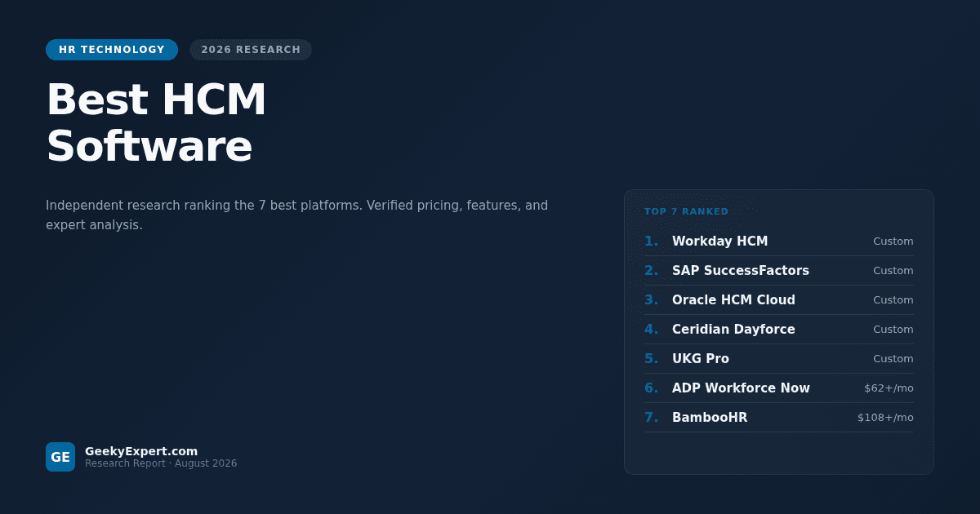
Task: Select ADP Workforce Now in ranked list
Action: tap(779, 388)
